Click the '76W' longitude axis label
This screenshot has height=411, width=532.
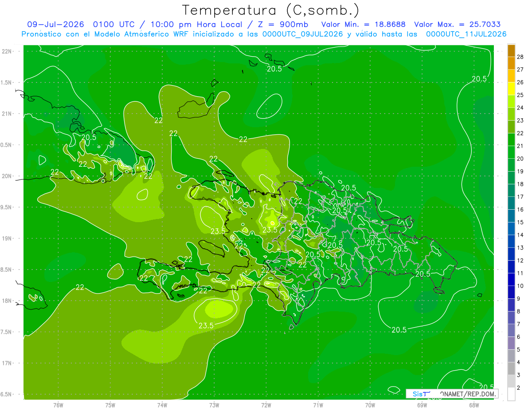pos(58,405)
